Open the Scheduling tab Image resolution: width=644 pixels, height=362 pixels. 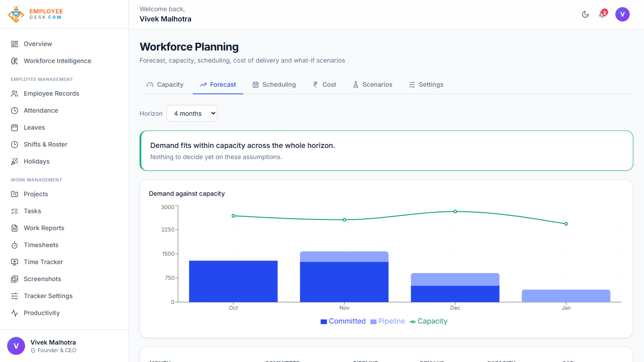pyautogui.click(x=274, y=84)
